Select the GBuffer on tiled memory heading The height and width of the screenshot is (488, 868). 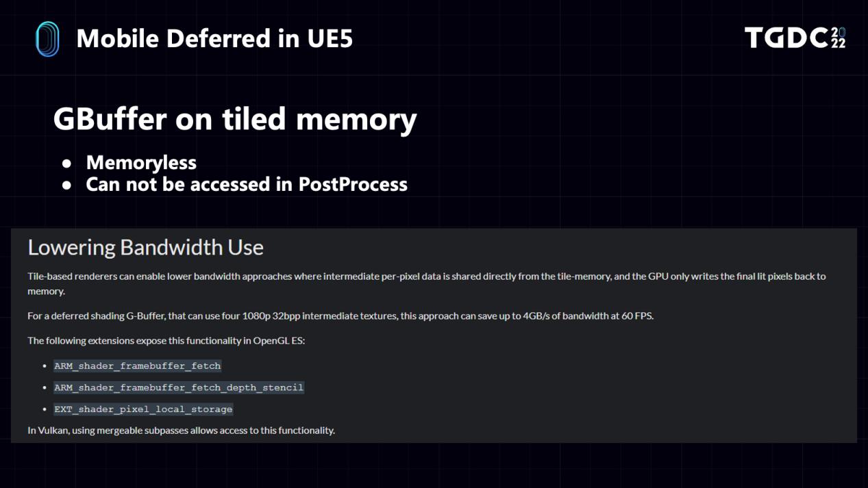[x=235, y=119]
